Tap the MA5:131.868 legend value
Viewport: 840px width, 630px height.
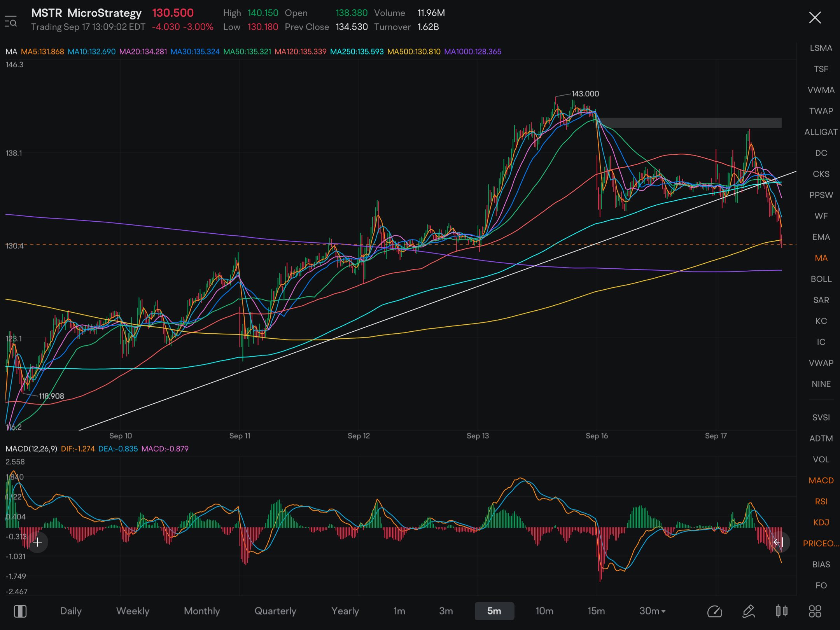click(42, 52)
